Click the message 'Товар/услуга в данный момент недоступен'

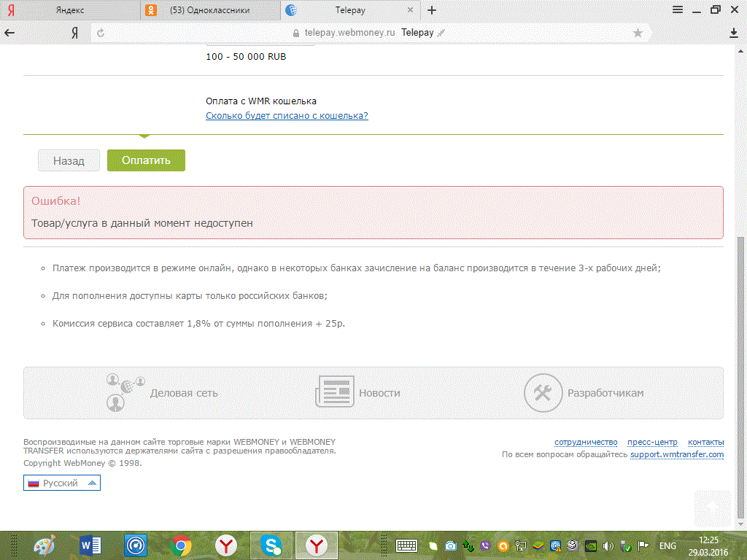(x=142, y=223)
